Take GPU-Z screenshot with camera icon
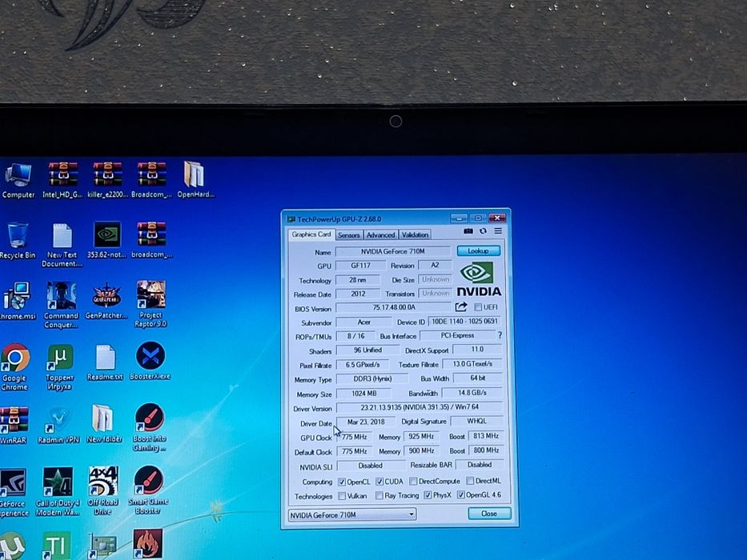This screenshot has width=747, height=560. 468,231
